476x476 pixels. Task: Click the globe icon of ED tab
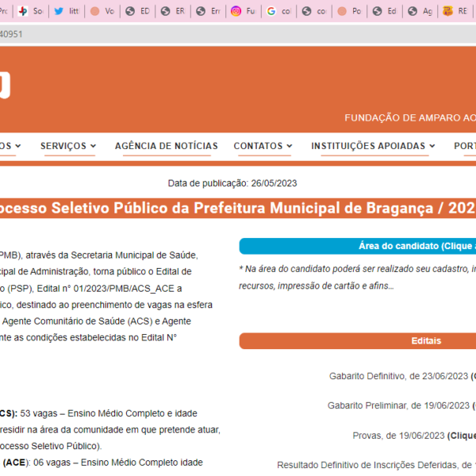pos(129,11)
